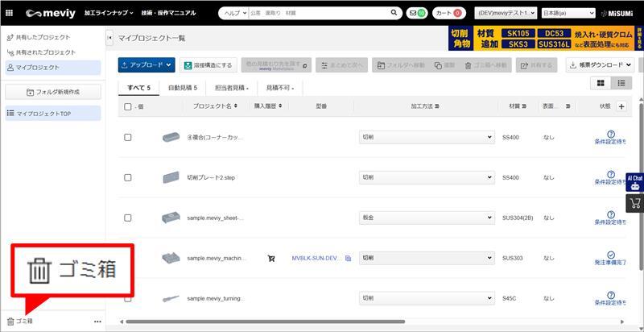Click the アップロード button
Viewport: 644px width, 332px height.
pyautogui.click(x=146, y=65)
